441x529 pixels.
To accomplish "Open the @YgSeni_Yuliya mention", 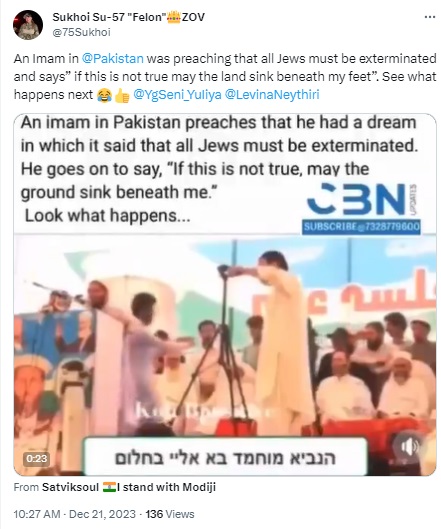I will (x=177, y=95).
